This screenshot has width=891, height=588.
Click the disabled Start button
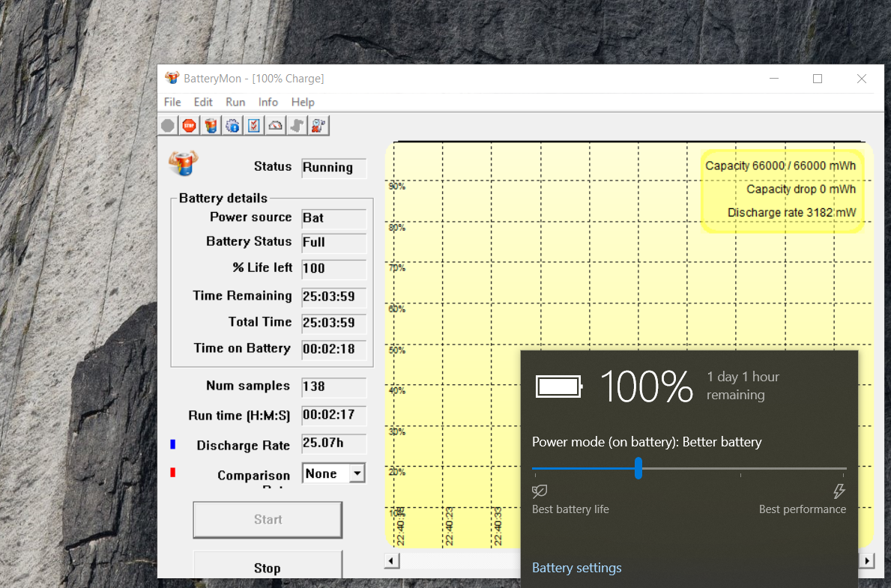click(x=268, y=520)
